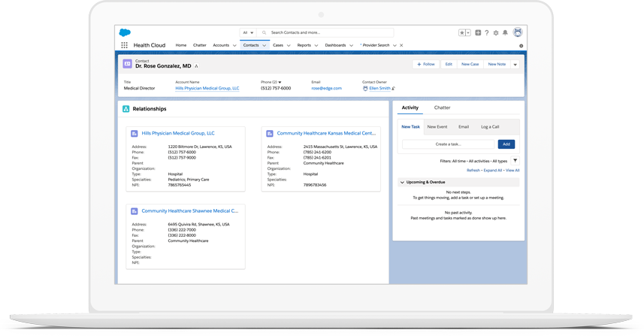
Task: Click the Refresh activity link
Action: [473, 171]
